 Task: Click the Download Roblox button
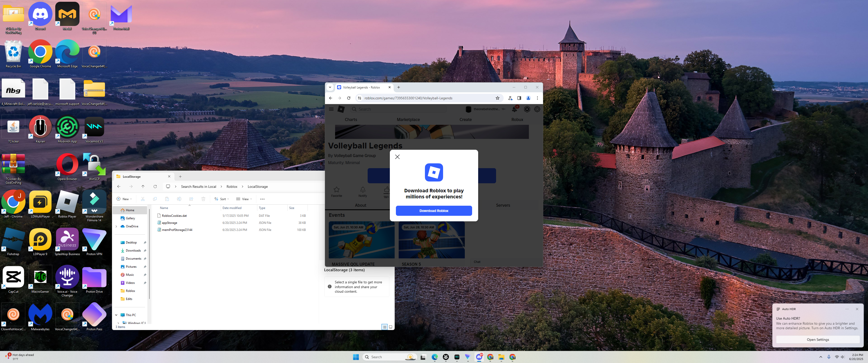434,211
